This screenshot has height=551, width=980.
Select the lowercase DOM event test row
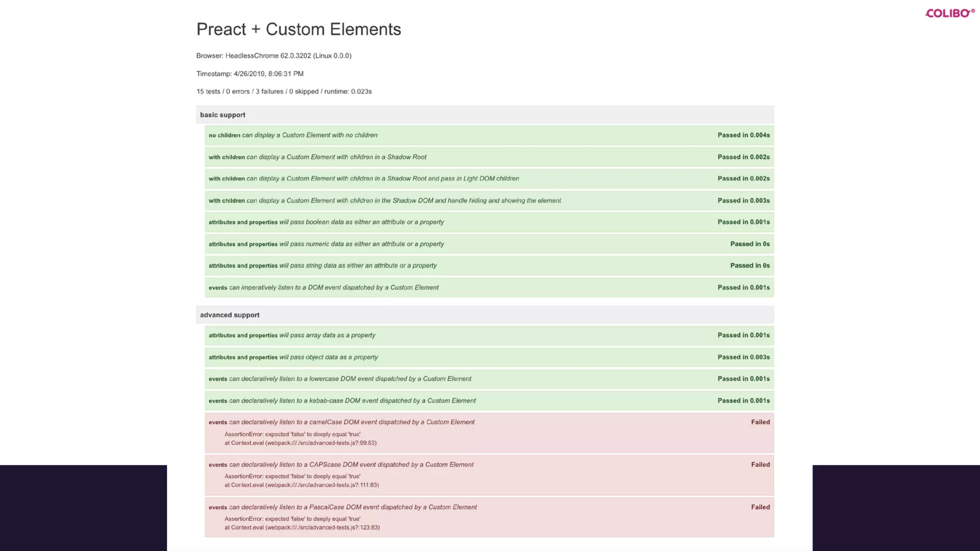pos(489,379)
